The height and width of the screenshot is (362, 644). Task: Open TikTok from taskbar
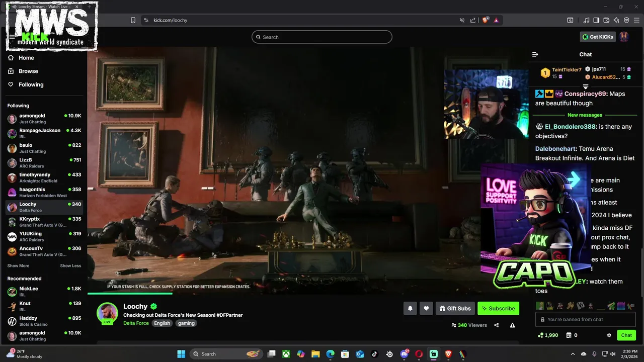[374, 354]
